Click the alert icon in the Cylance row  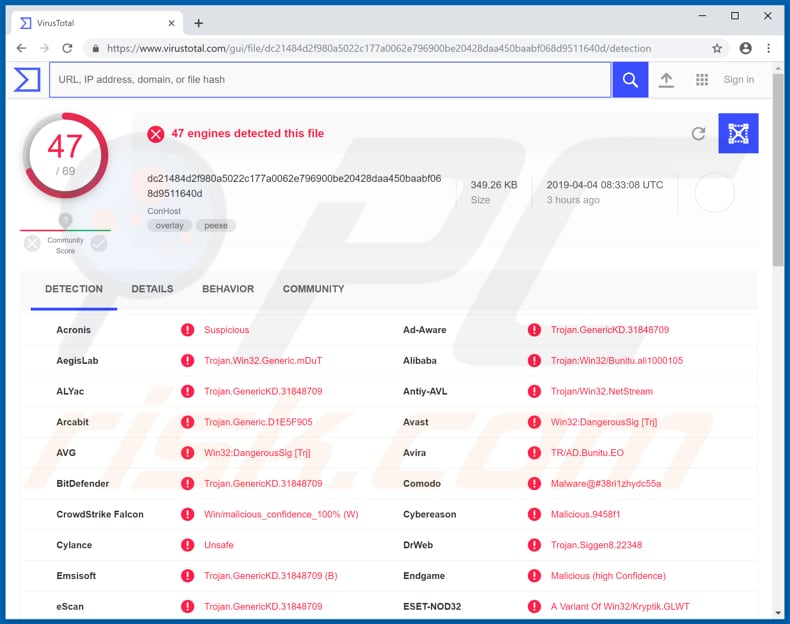[x=187, y=545]
